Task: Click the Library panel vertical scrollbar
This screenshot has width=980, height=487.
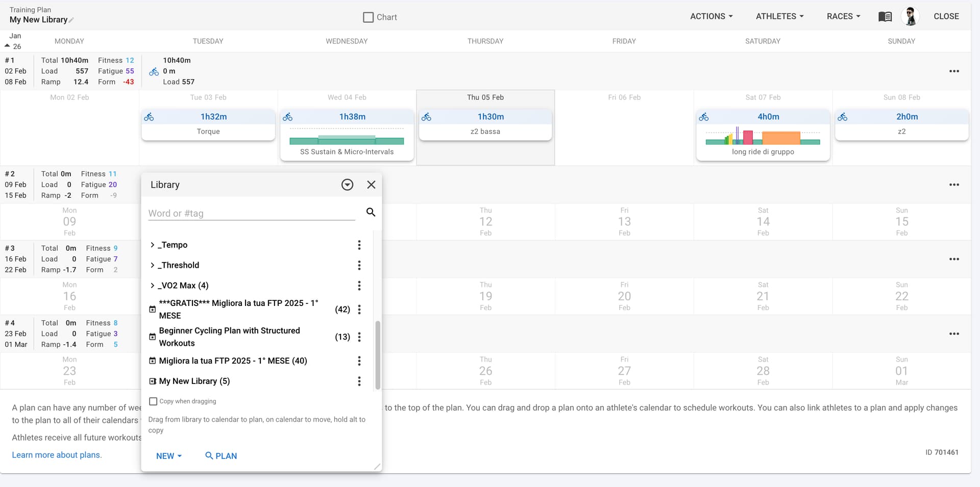Action: click(x=378, y=355)
